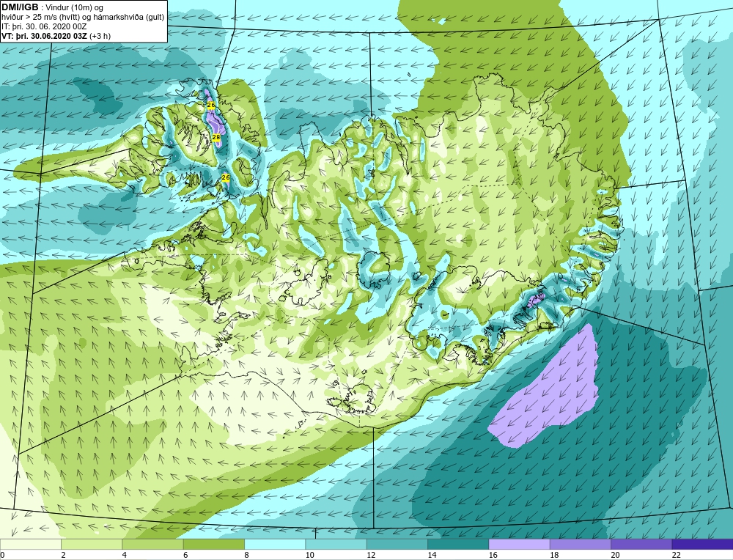Click the 6–8 m/s olive green legend swatch

coord(214,544)
